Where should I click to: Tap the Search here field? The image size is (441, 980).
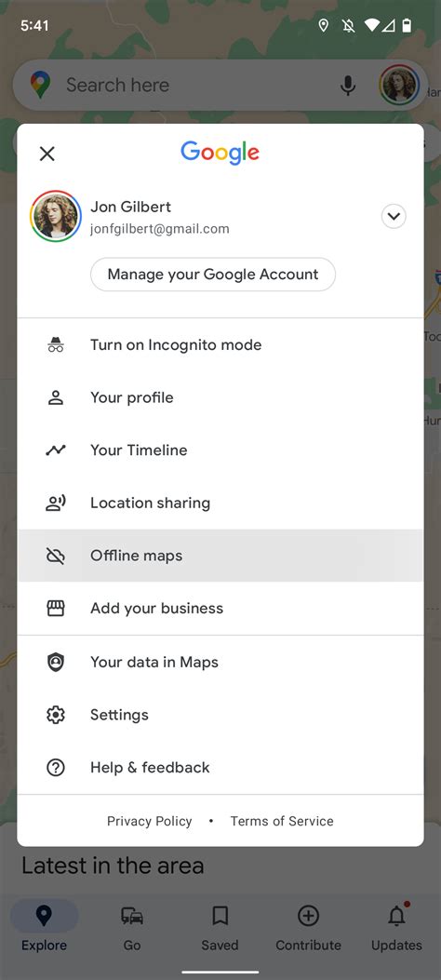pos(220,85)
